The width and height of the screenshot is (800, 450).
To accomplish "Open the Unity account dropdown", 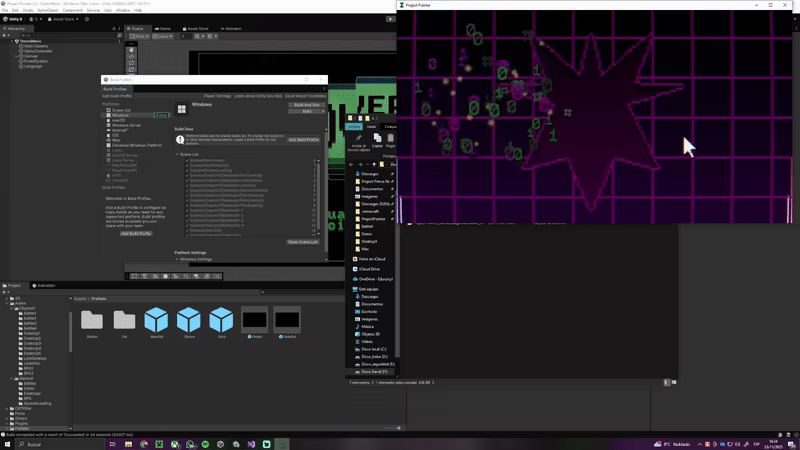I will [x=35, y=19].
